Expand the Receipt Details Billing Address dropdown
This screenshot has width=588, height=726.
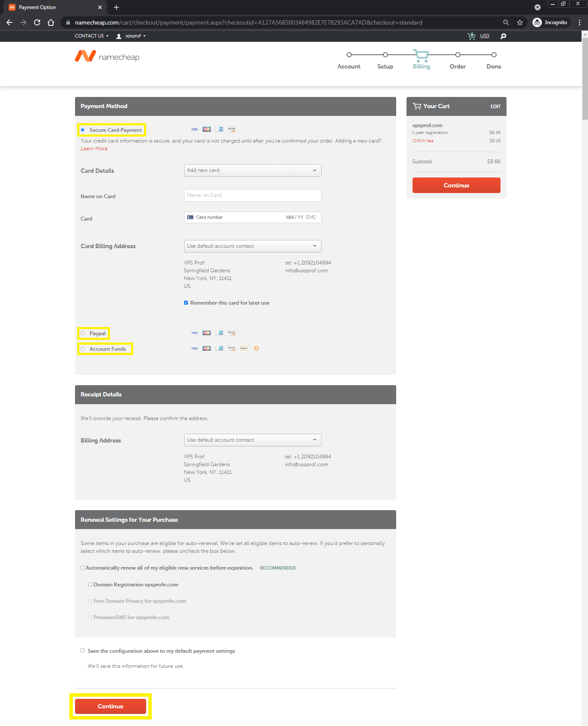coord(253,440)
